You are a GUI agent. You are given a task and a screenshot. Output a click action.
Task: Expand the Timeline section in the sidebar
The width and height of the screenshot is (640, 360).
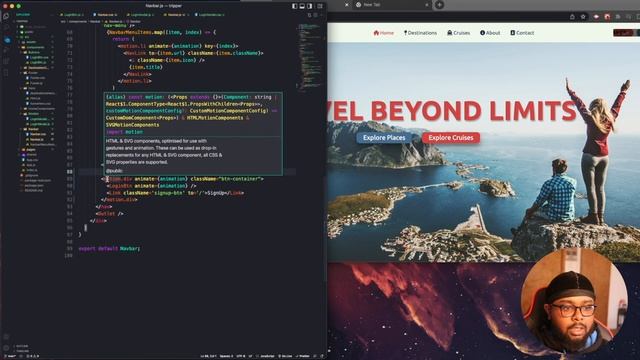[x=22, y=351]
